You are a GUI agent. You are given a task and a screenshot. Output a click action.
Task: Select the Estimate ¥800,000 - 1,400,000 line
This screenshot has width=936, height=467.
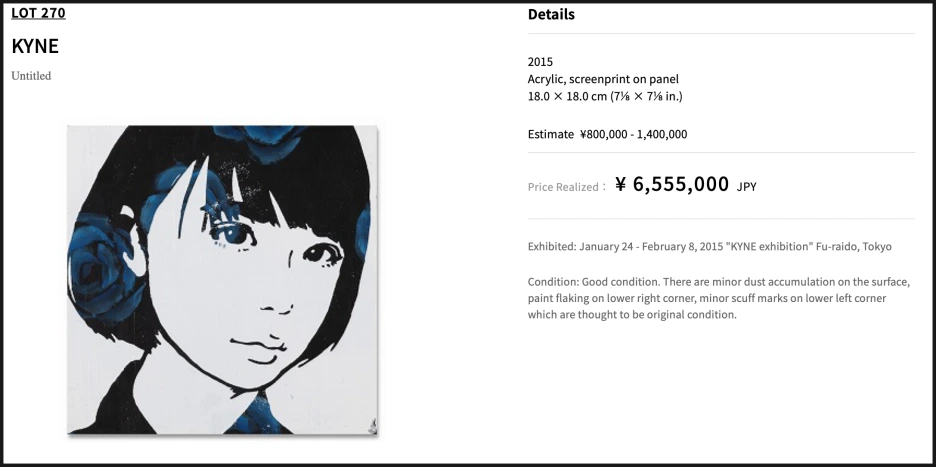[607, 134]
